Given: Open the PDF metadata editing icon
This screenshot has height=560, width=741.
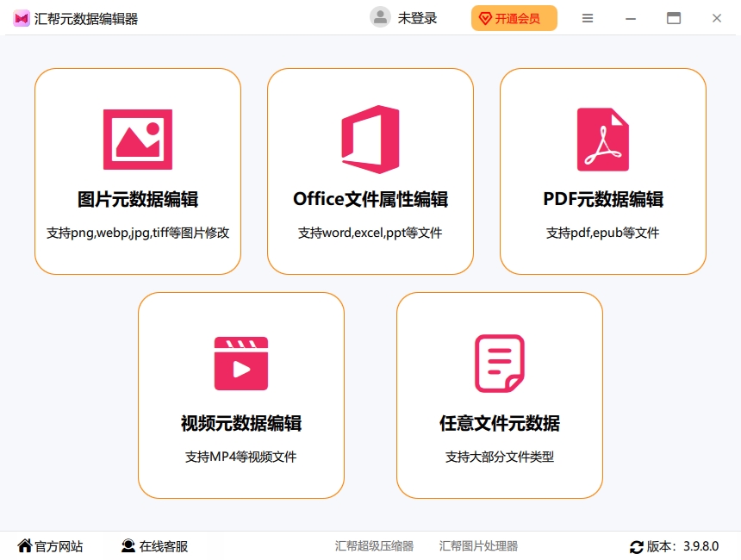Looking at the screenshot, I should pos(603,140).
